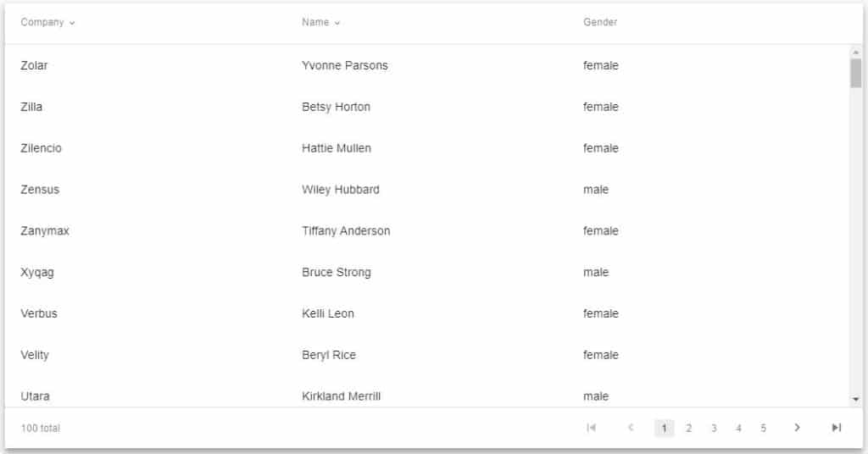Click the vertical scrollbar thumb
Screen dimensions: 868x454
click(x=856, y=73)
